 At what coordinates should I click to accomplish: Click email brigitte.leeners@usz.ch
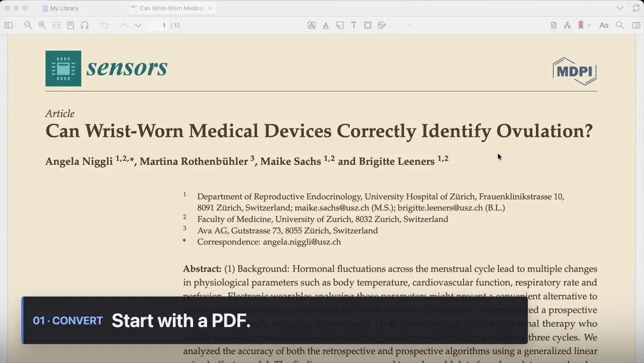coord(441,208)
